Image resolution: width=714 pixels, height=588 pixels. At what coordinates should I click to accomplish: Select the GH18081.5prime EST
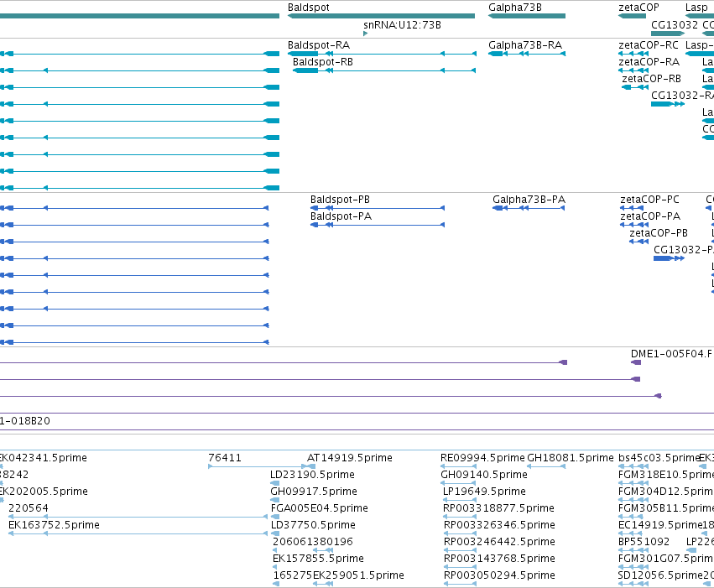pyautogui.click(x=546, y=466)
